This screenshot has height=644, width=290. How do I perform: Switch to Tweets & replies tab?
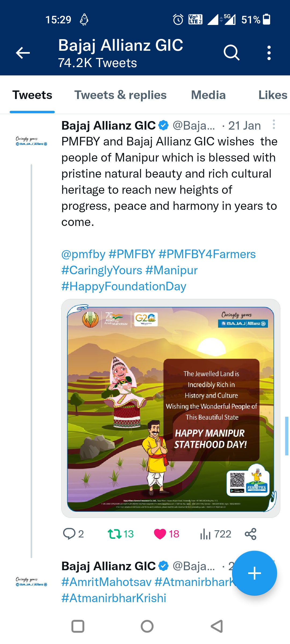click(120, 95)
